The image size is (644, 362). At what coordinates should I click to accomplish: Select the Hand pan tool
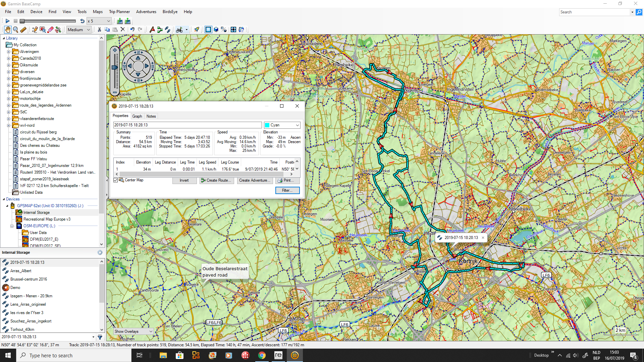click(7, 29)
